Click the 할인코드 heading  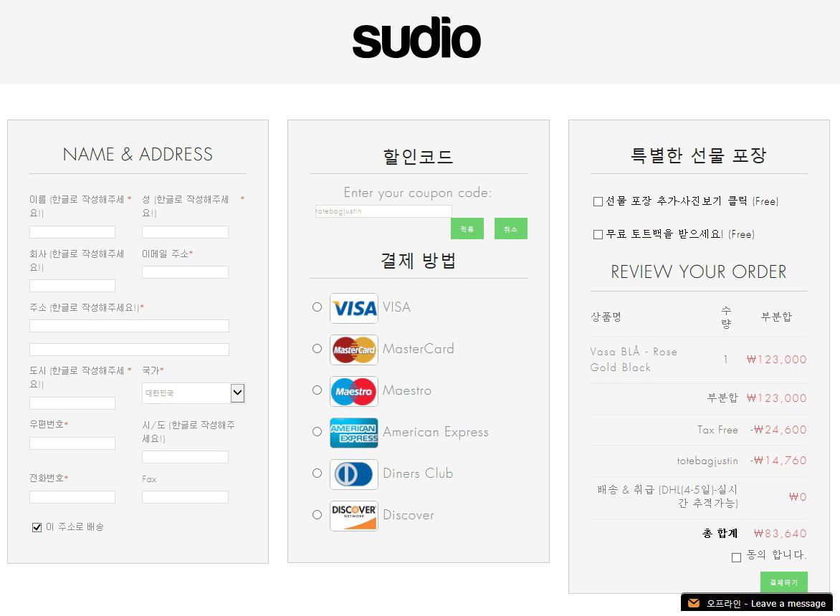(x=418, y=156)
